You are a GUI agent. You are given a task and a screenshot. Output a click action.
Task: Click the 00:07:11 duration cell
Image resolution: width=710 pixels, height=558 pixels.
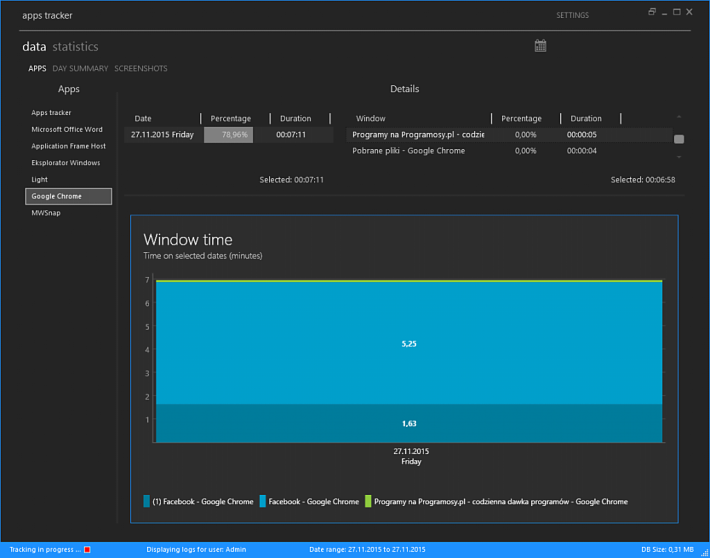291,135
